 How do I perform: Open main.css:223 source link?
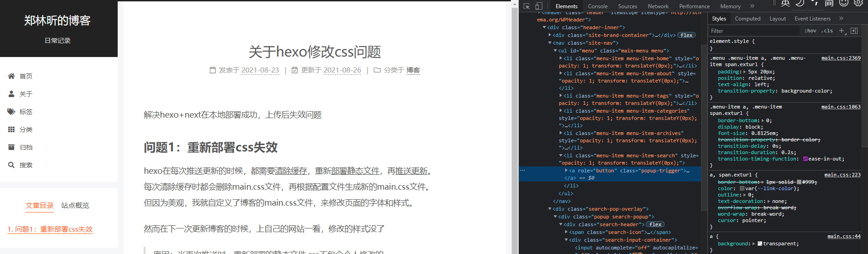pos(842,175)
